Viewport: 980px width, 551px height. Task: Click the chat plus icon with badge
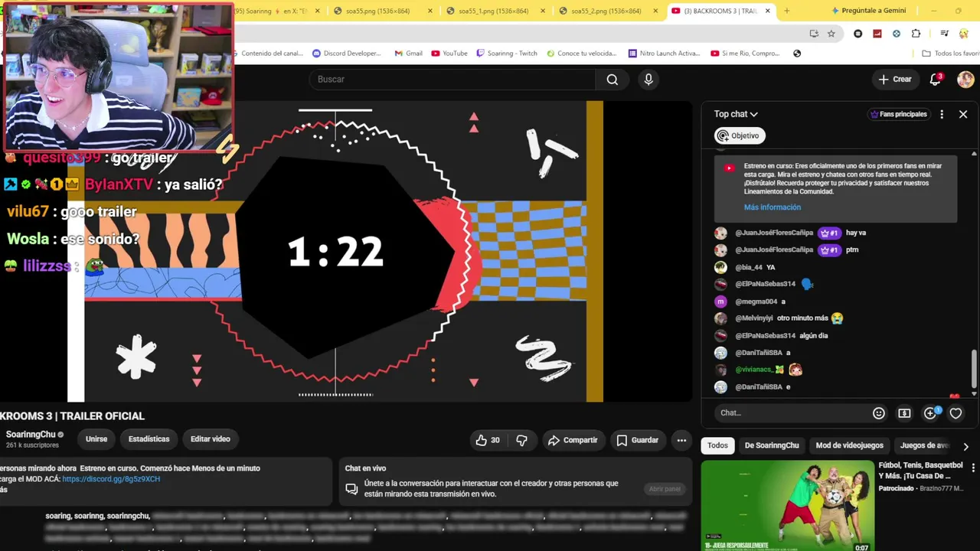click(x=931, y=413)
